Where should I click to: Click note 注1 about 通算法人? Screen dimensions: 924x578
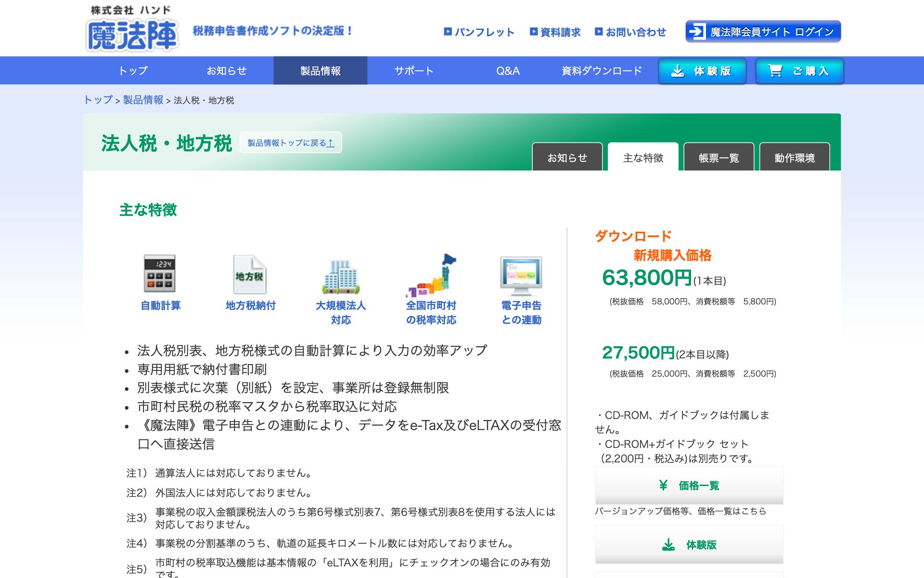click(219, 473)
